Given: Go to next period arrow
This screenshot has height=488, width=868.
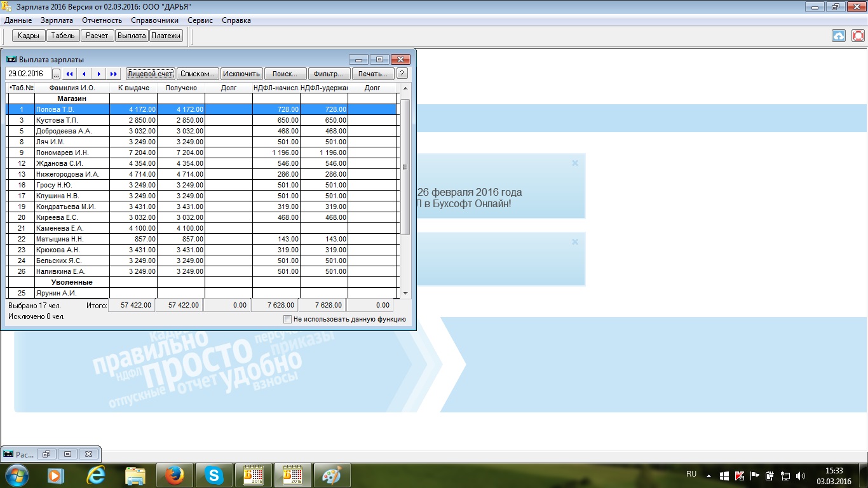Looking at the screenshot, I should [x=99, y=74].
